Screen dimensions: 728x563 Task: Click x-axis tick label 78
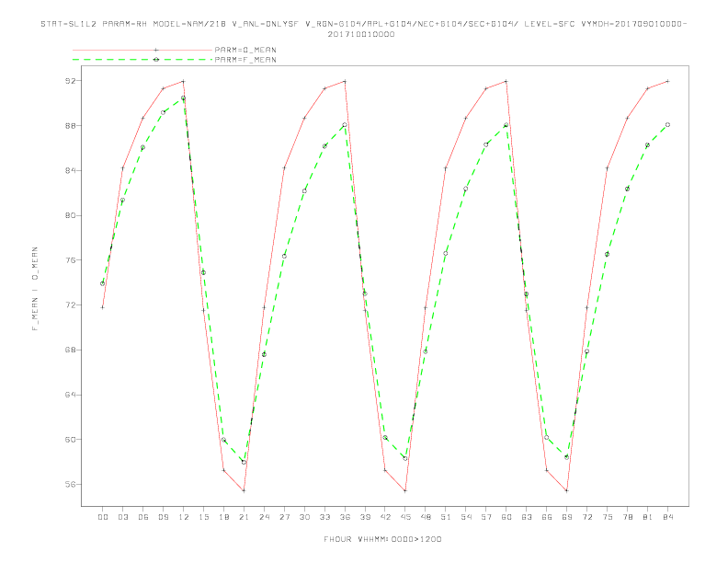tap(628, 517)
